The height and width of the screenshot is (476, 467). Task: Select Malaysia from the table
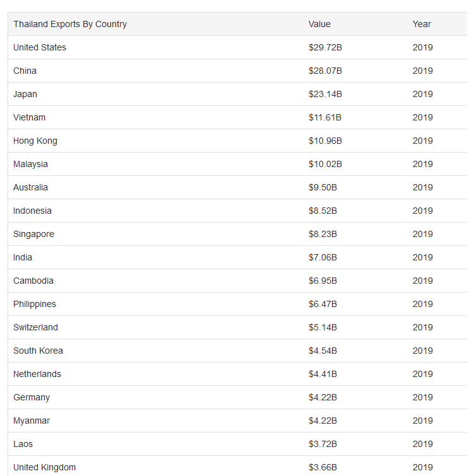30,164
